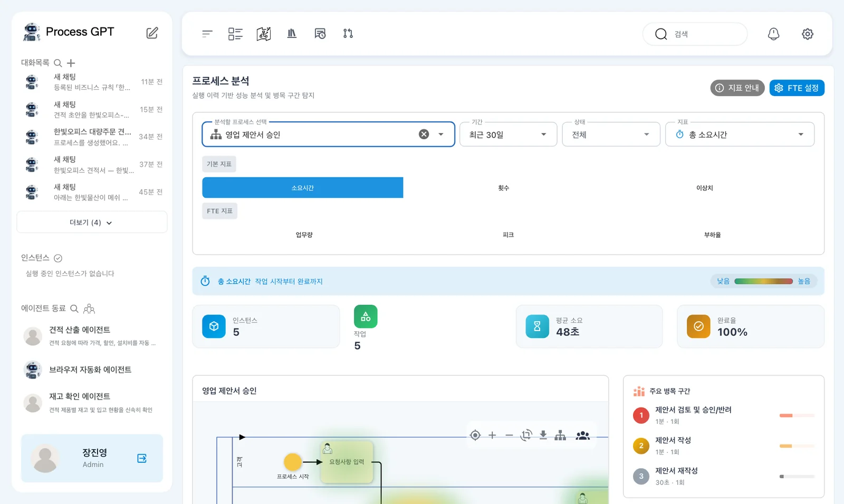Click the FTE 지표 label chip

pyautogui.click(x=219, y=211)
